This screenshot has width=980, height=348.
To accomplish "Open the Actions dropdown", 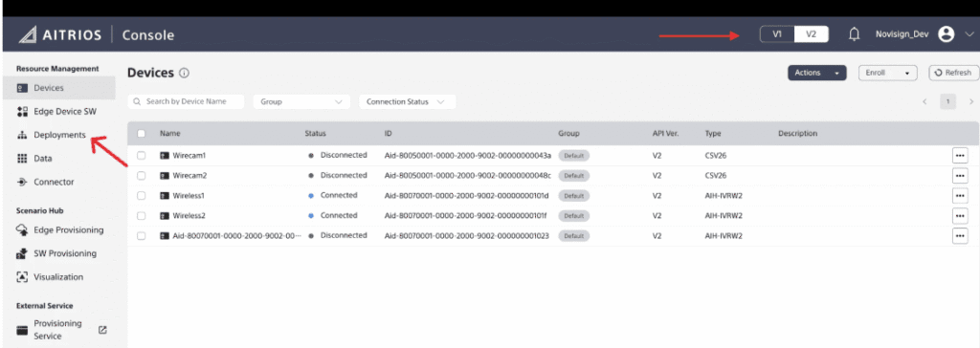I will (817, 73).
